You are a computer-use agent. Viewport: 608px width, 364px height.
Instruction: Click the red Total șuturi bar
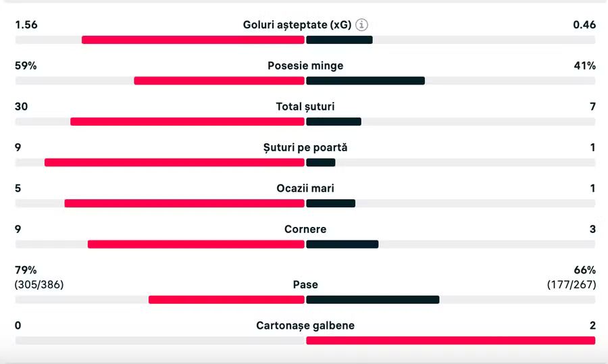[187, 122]
